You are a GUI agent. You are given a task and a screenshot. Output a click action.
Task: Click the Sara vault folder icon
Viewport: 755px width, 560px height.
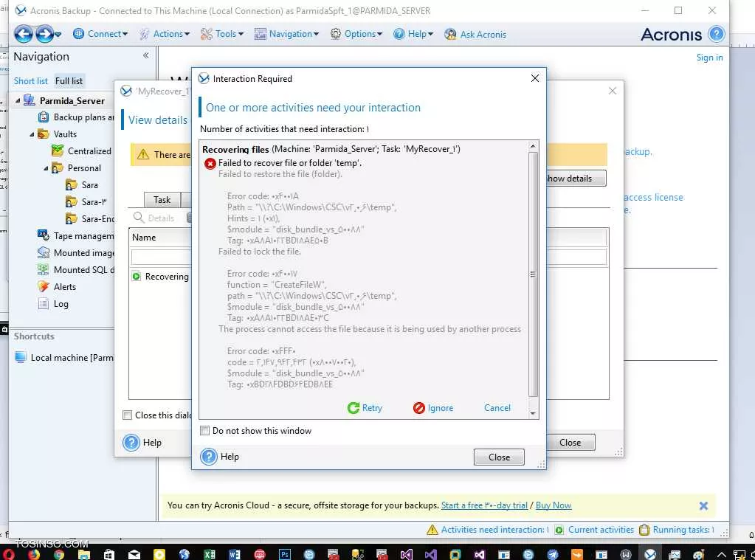(x=72, y=185)
